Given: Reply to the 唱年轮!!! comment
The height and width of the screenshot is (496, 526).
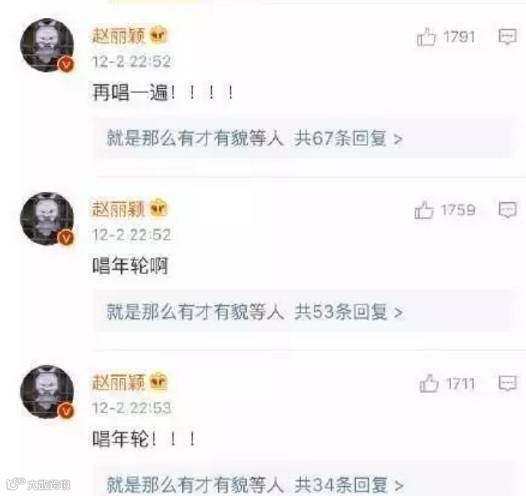Looking at the screenshot, I should coord(507,383).
